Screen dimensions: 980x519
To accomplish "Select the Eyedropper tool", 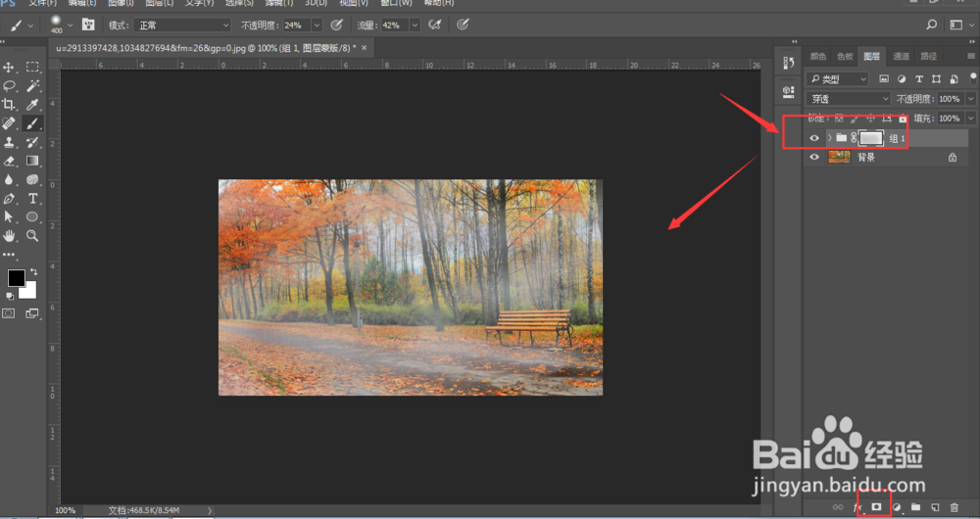I will [x=32, y=105].
